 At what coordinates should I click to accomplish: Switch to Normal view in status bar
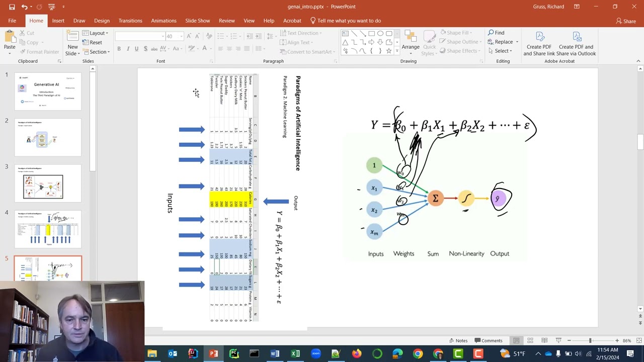point(516,340)
